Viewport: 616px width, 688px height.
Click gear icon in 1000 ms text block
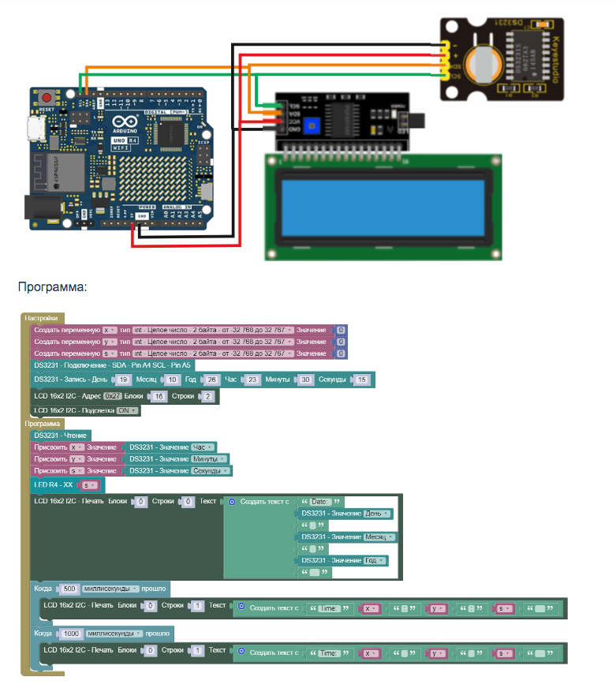coord(241,652)
